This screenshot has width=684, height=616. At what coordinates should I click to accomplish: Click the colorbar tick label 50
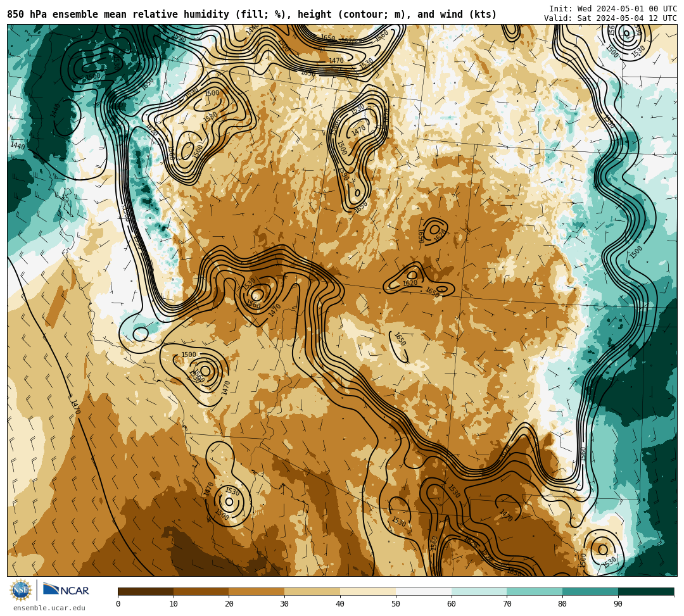[x=396, y=604]
